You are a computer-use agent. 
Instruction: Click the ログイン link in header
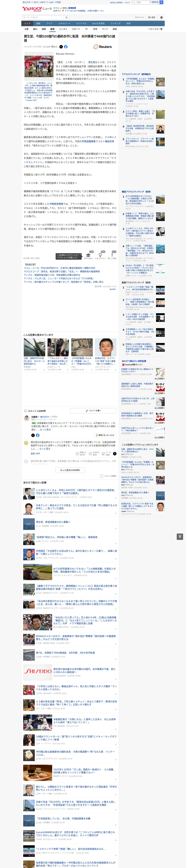click(57, 11)
